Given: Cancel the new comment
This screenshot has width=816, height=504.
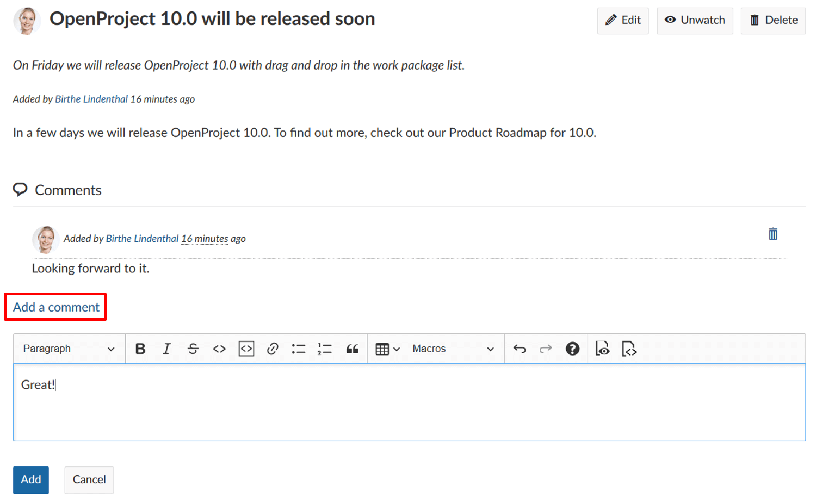Looking at the screenshot, I should tap(89, 480).
